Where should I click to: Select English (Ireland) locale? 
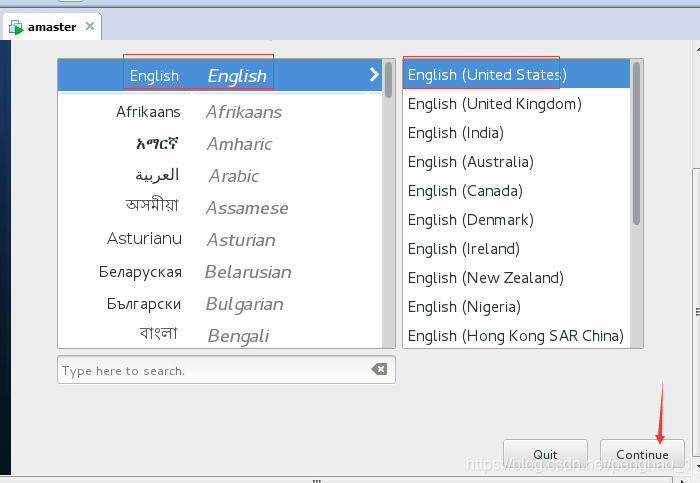pos(516,249)
